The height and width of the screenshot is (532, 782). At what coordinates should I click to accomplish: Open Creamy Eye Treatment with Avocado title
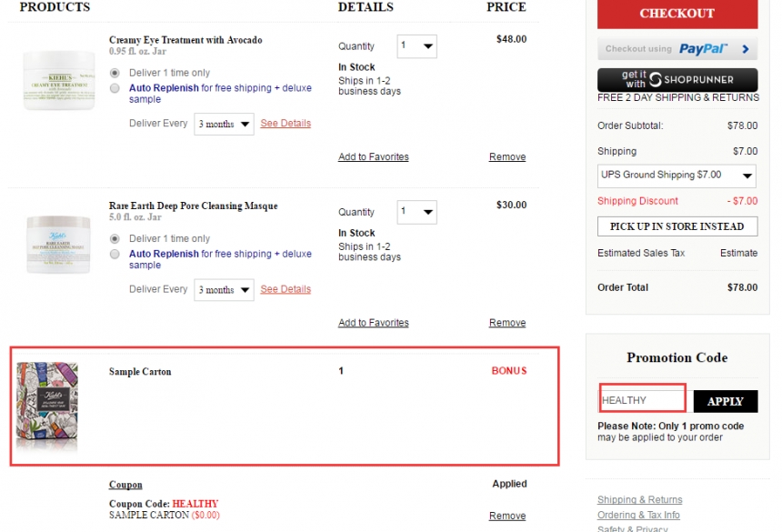pos(185,40)
